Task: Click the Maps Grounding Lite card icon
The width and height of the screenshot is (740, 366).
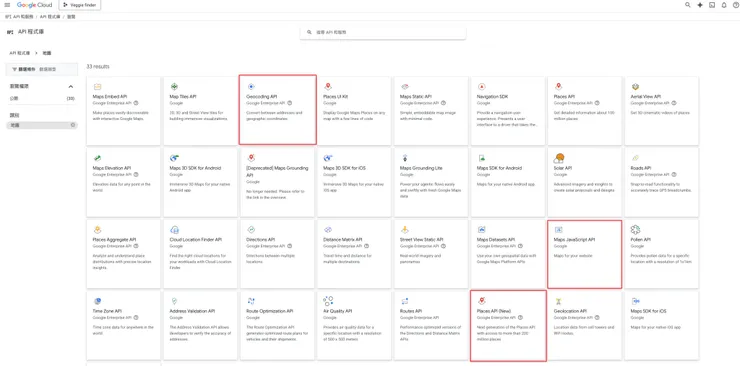Action: (x=404, y=158)
